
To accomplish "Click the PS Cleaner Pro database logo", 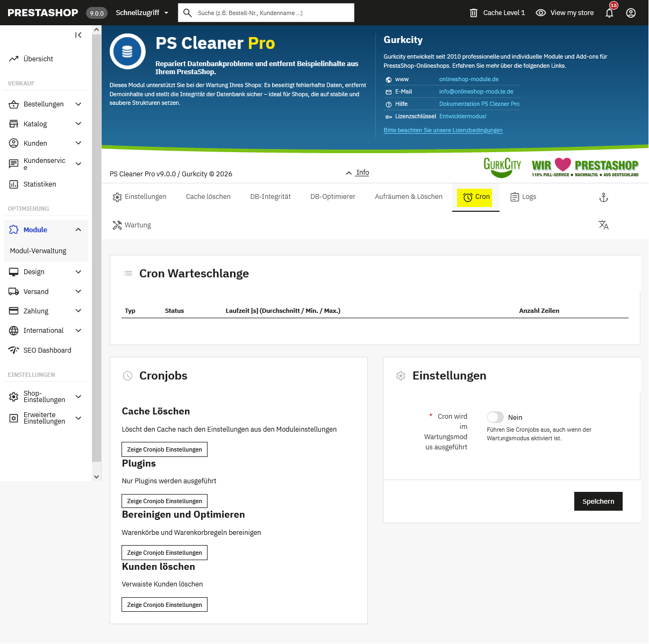I will pos(127,52).
